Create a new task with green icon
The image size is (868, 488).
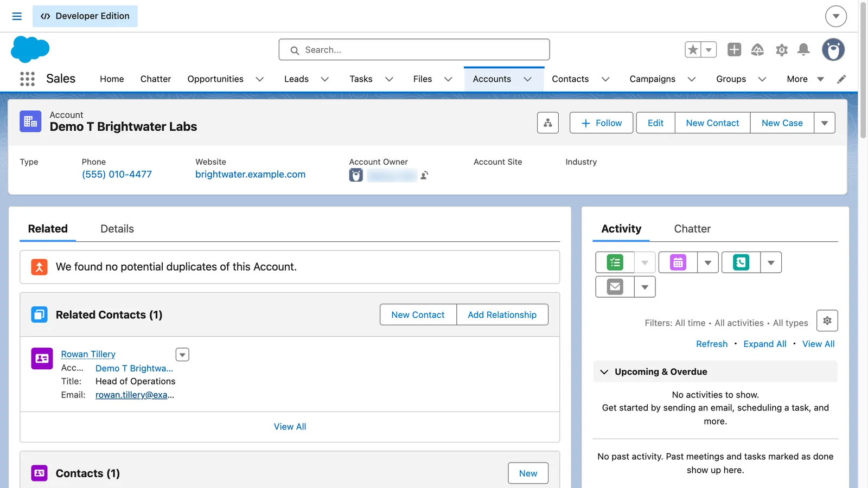click(x=615, y=262)
